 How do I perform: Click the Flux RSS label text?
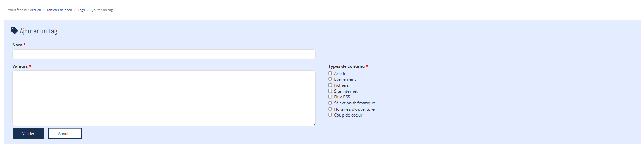click(x=342, y=97)
